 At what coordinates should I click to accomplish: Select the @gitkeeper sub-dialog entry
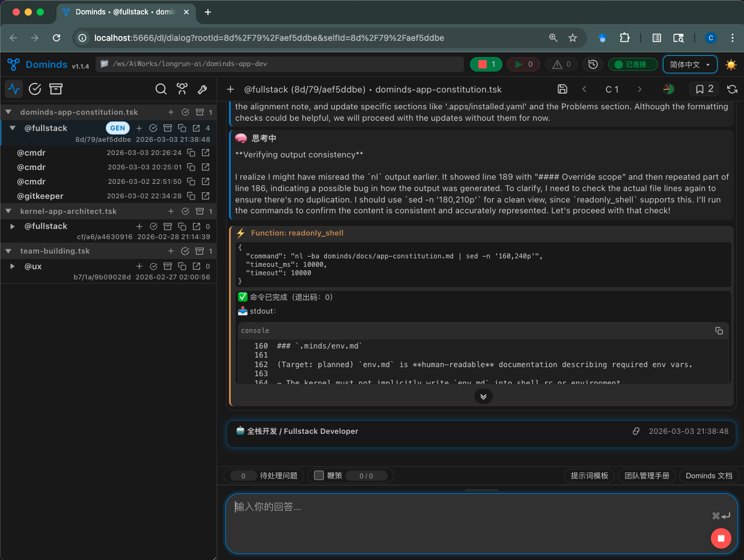(40, 196)
